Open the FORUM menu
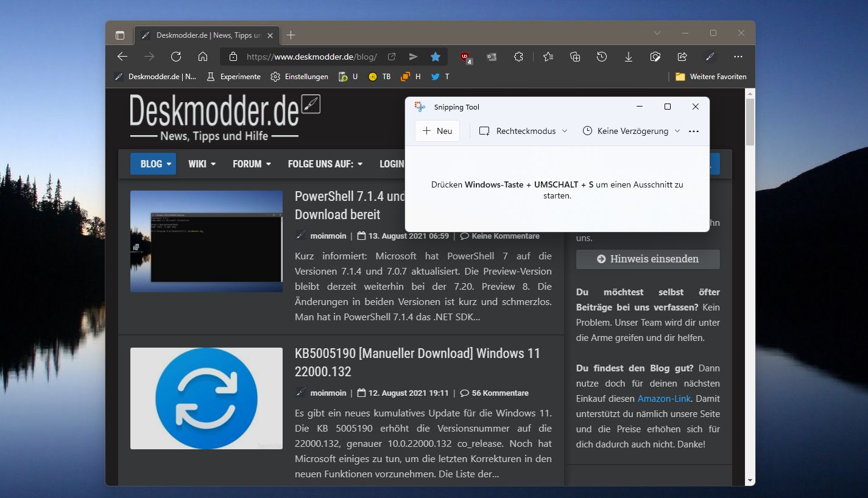The width and height of the screenshot is (868, 498). [x=252, y=164]
